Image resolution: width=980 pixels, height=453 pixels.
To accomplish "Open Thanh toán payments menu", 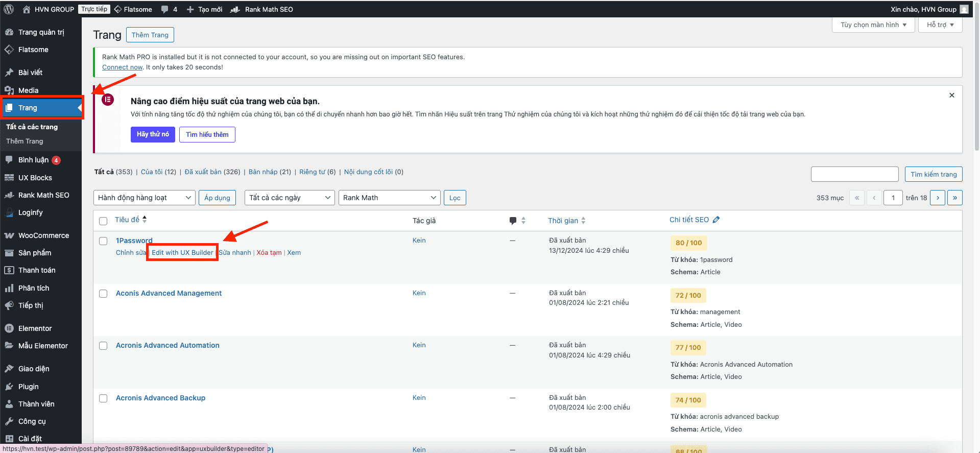I will click(x=41, y=270).
